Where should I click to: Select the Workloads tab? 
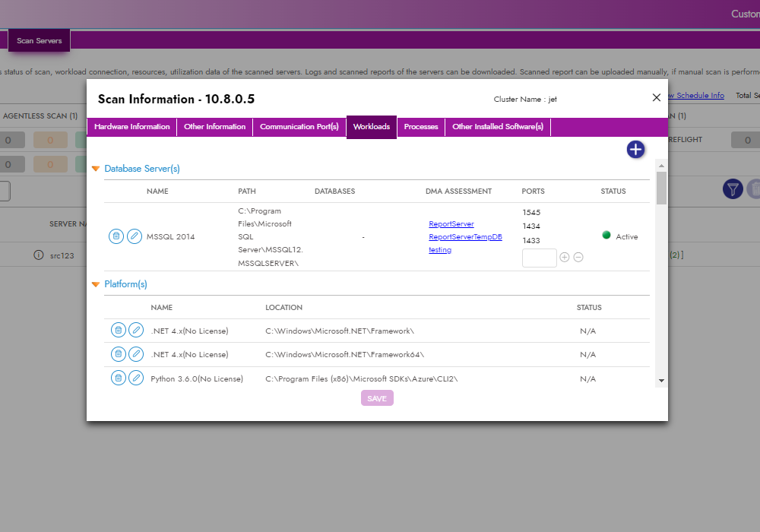(x=372, y=127)
